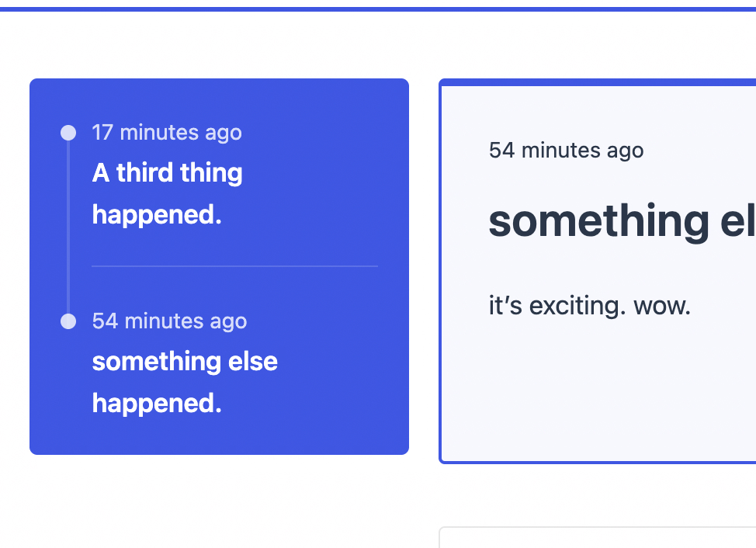Click the word 'third' in timeline
756x548 pixels.
tap(145, 173)
